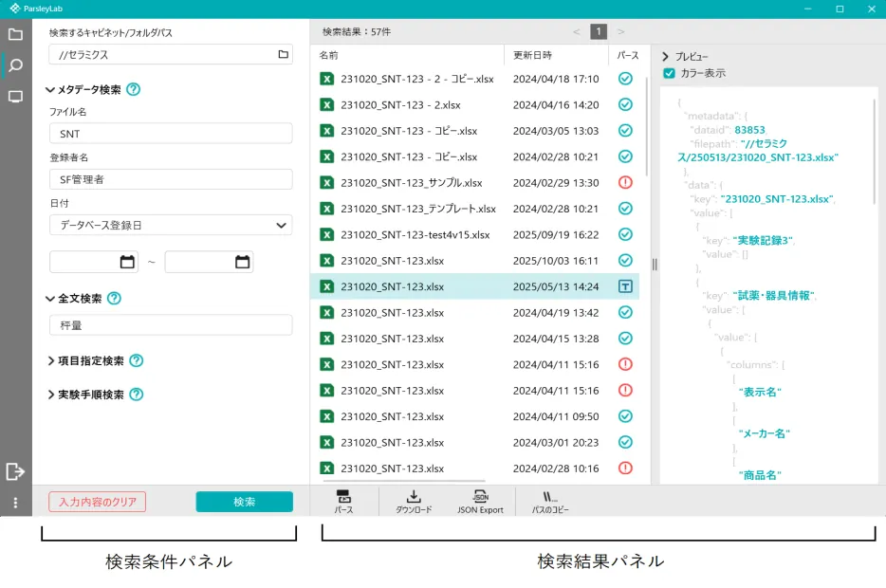886x588 pixels.
Task: Open the monitor screen sidebar icon
Action: [x=16, y=97]
